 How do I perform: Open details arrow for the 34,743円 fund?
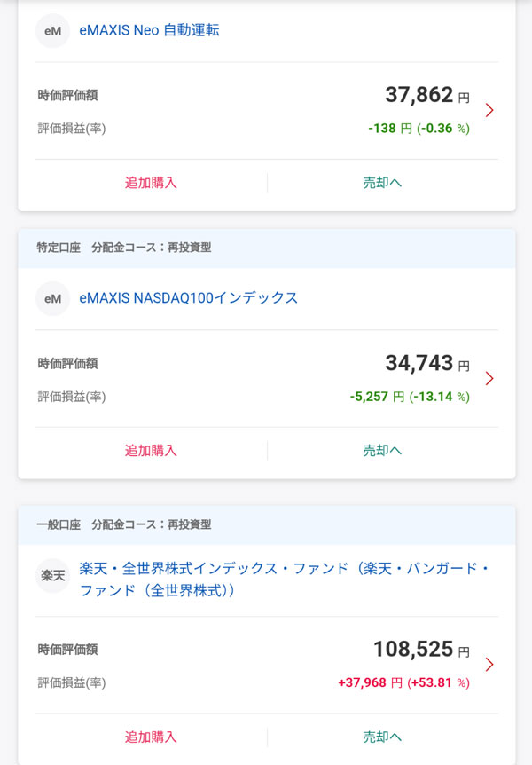tap(489, 378)
